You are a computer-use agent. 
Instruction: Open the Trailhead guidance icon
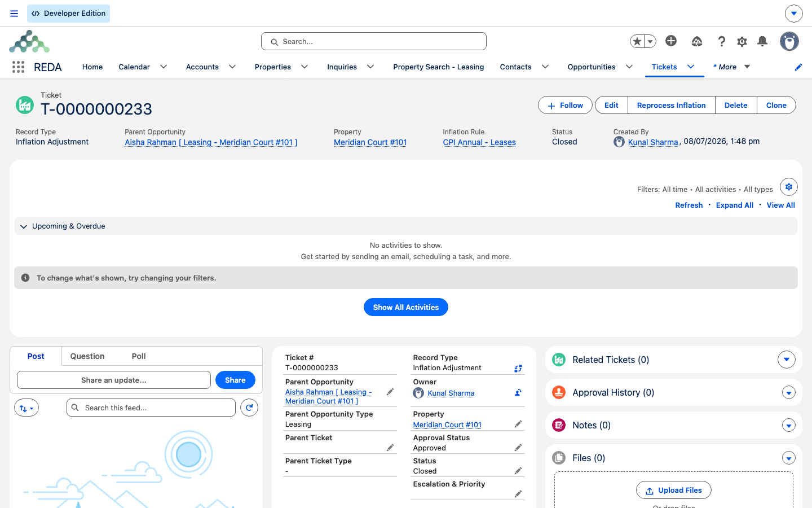click(x=697, y=41)
